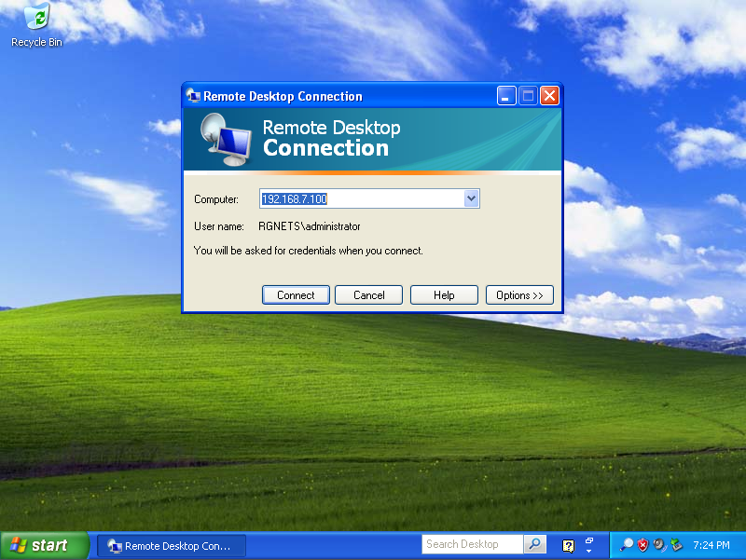
Task: Open the tray magnifier search icon
Action: pyautogui.click(x=627, y=545)
